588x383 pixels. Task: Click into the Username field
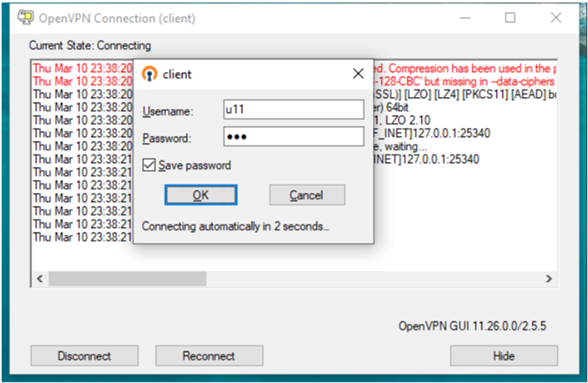point(293,110)
